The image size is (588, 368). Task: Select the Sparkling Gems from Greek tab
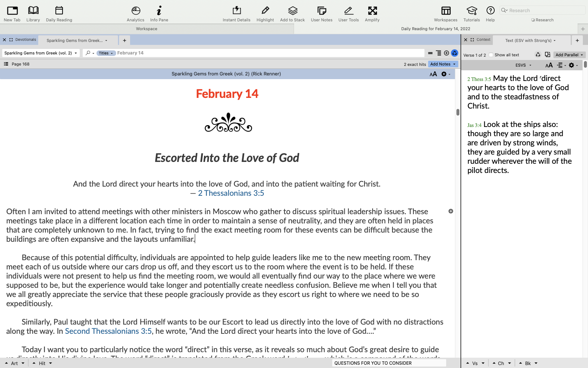(77, 40)
